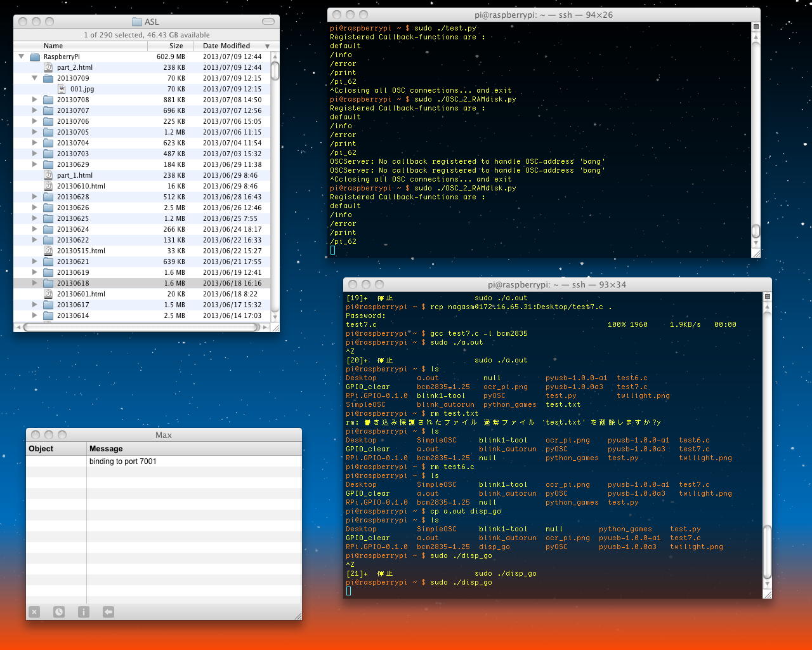Click the left arrow icon in Max window
The image size is (812, 650).
(108, 612)
